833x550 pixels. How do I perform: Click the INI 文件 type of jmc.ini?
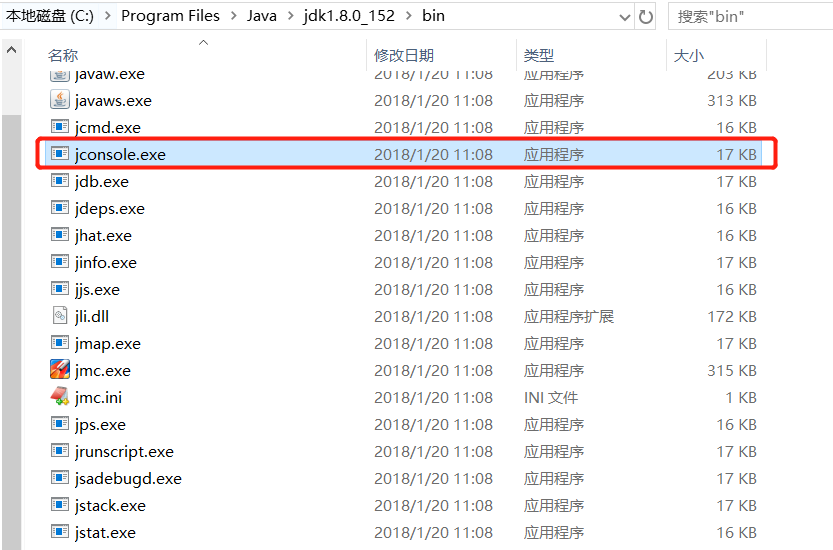550,397
